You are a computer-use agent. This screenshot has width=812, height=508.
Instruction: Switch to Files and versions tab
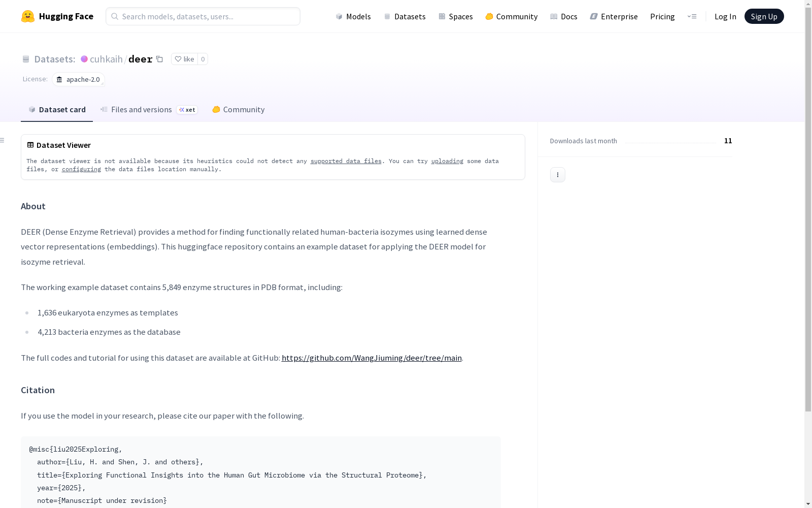pos(149,110)
